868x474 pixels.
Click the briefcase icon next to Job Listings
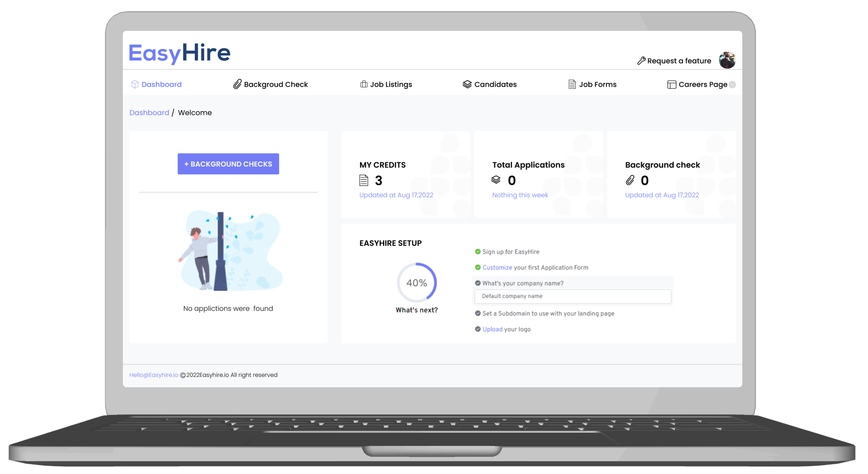[x=364, y=84]
